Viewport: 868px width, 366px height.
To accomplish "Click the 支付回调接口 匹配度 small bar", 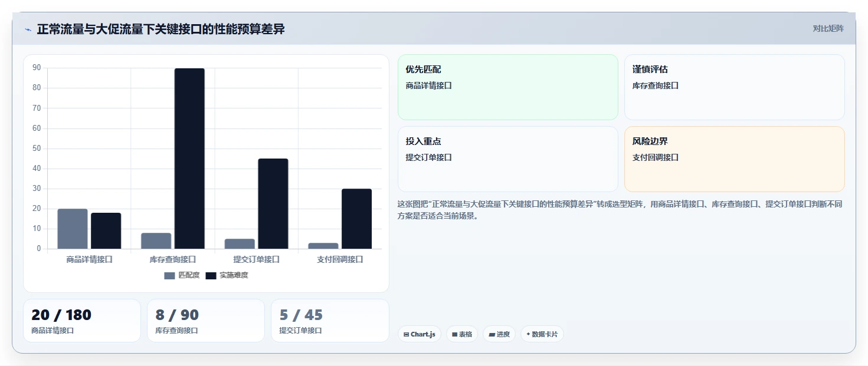I will click(323, 246).
